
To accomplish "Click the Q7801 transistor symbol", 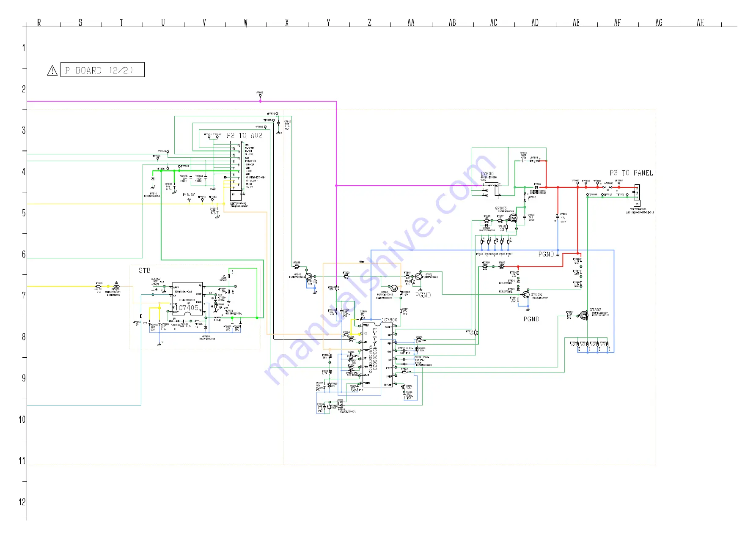I will (419, 276).
